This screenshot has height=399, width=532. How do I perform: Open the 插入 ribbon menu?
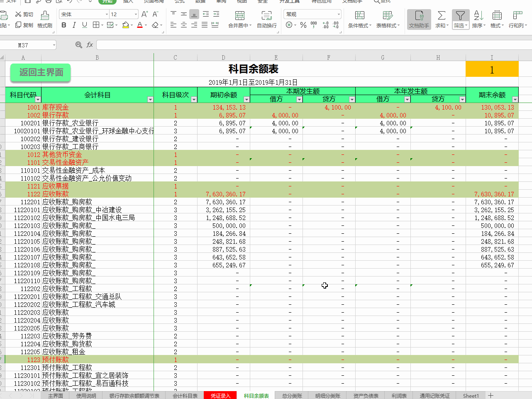(127, 2)
